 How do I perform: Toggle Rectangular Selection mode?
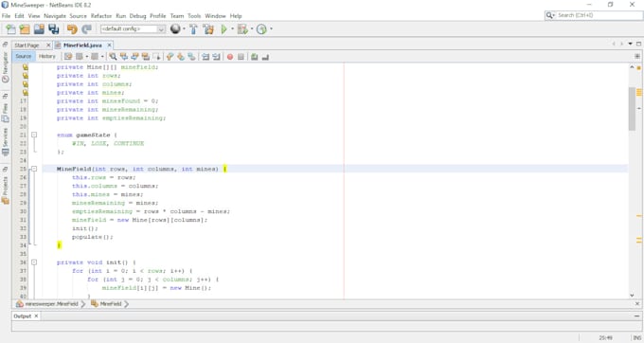(156, 57)
